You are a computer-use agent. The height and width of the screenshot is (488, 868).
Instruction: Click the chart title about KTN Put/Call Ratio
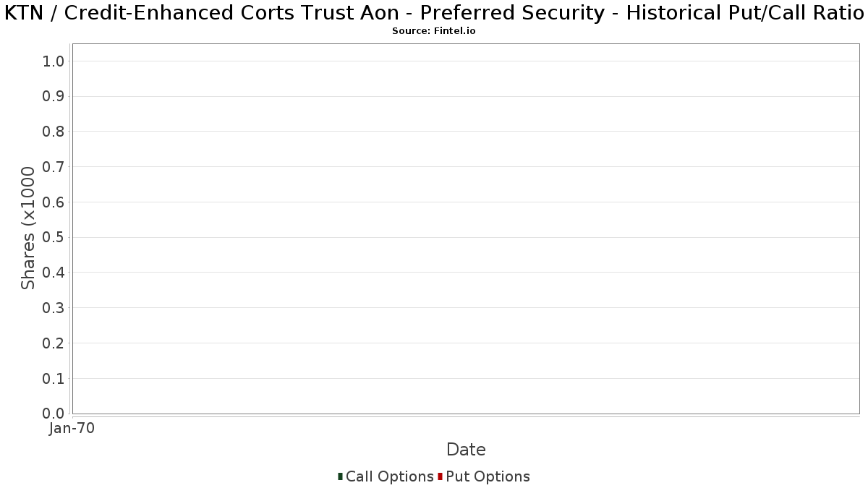(434, 13)
